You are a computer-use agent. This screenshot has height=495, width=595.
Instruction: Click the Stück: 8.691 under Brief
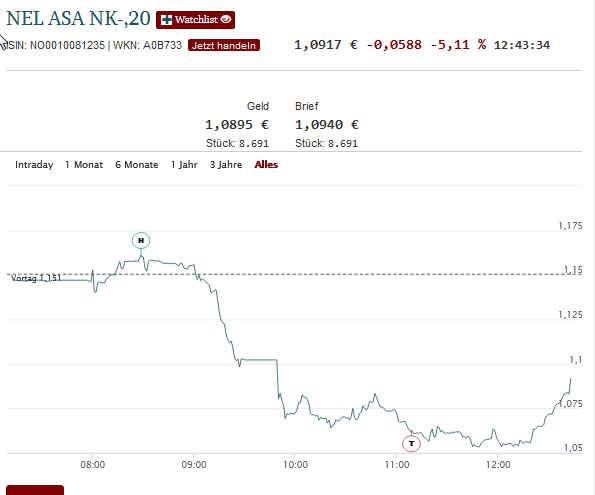pyautogui.click(x=326, y=143)
